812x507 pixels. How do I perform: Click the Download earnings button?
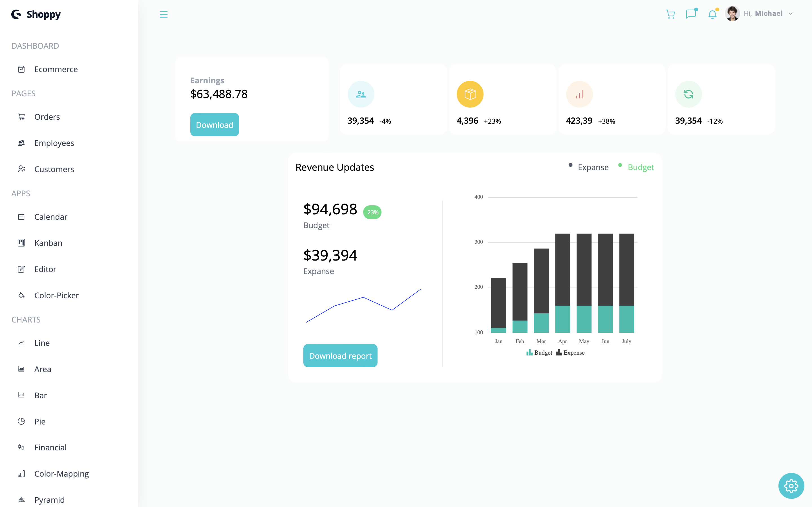[215, 124]
